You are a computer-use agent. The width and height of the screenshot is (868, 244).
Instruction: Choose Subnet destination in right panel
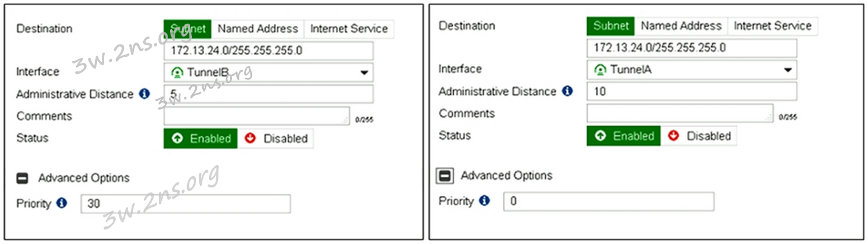pos(611,26)
